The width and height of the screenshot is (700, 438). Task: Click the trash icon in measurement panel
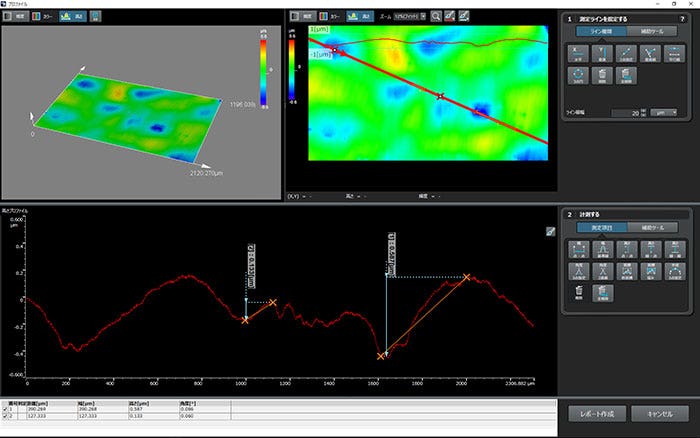click(579, 294)
